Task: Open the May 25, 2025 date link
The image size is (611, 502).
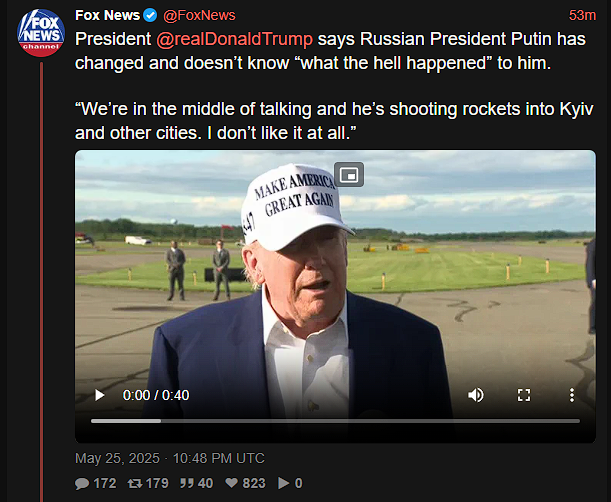Action: tap(119, 458)
